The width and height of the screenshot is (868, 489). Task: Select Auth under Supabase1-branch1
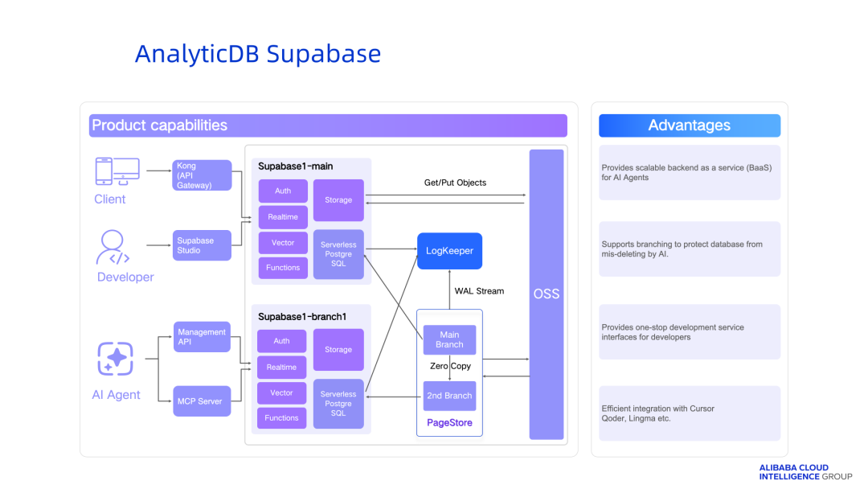click(x=282, y=341)
